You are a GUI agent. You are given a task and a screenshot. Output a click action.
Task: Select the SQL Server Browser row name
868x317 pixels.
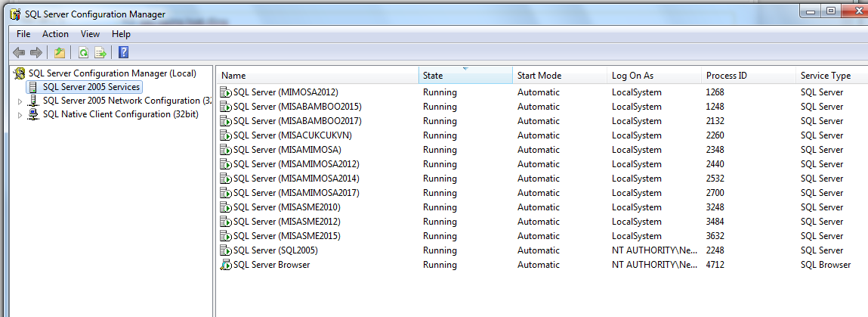click(x=272, y=265)
